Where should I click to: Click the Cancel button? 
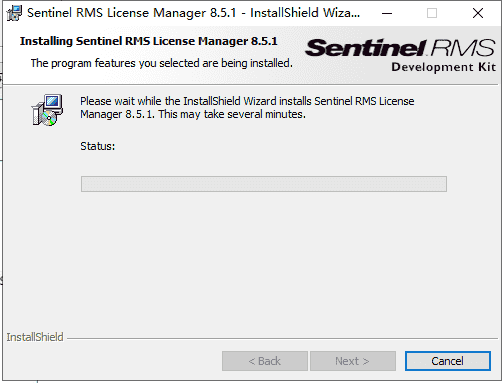pyautogui.click(x=448, y=361)
